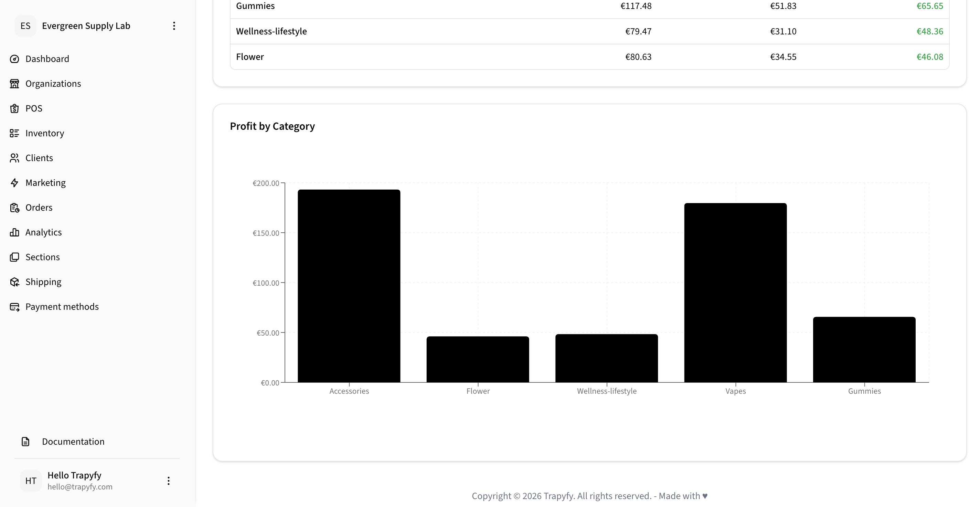Click the ES organization avatar
The width and height of the screenshot is (980, 507).
click(x=25, y=26)
